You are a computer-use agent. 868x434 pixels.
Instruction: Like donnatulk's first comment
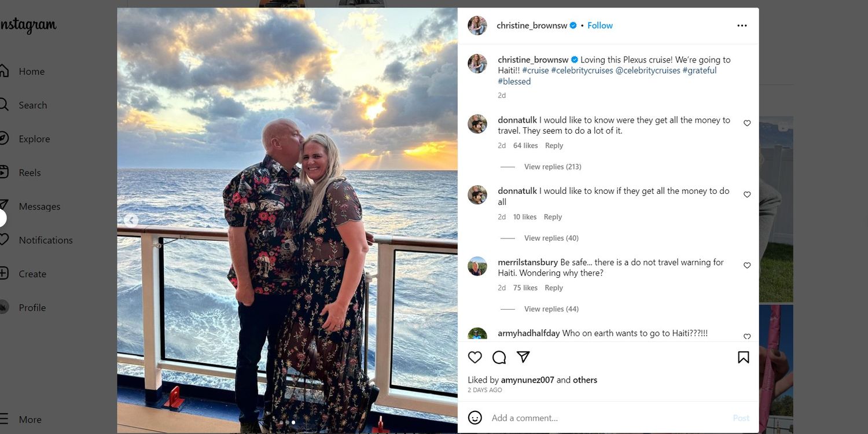[x=747, y=123]
